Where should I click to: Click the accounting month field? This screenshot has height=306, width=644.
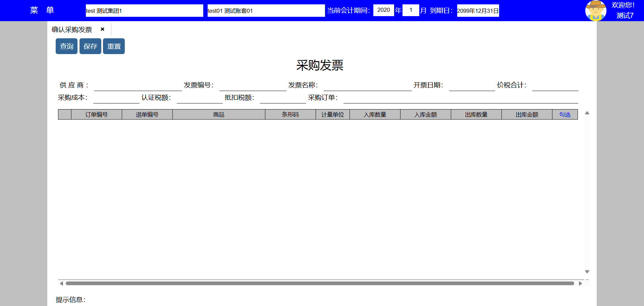[411, 10]
